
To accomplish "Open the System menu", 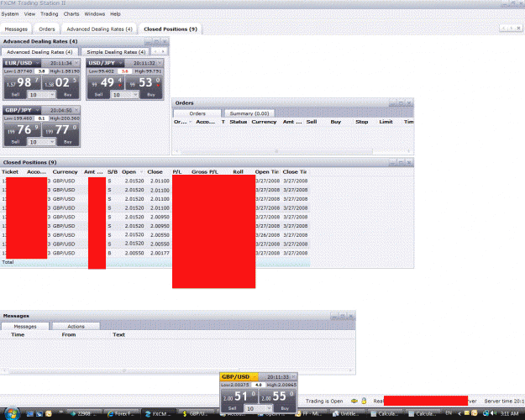I will (10, 14).
